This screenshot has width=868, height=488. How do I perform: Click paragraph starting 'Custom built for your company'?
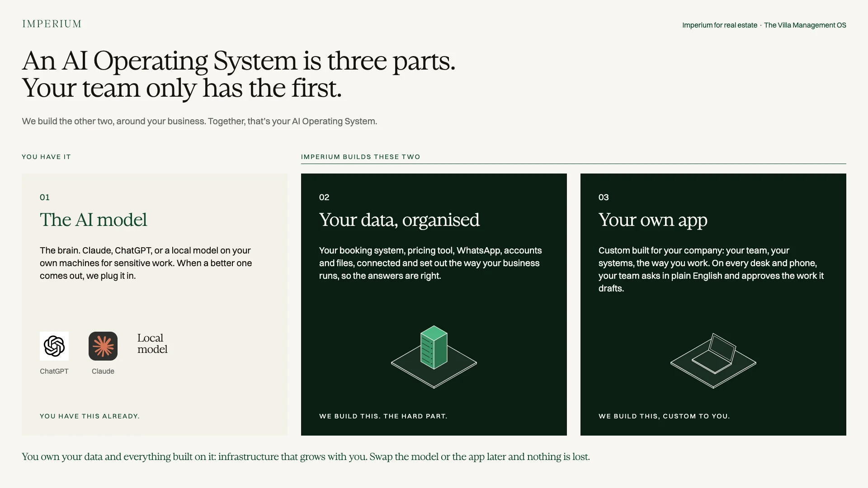pos(711,269)
